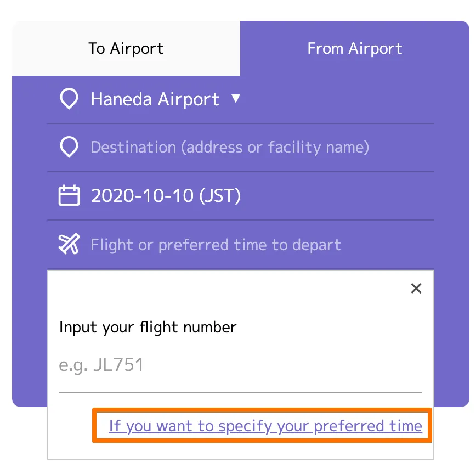Click the location pin icon beside Haneda Airport

point(69,99)
